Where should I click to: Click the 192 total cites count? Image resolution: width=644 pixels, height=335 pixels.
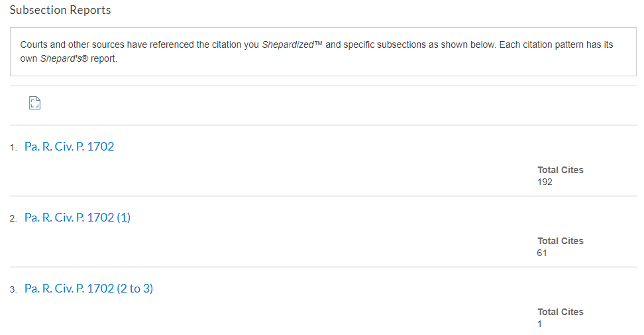[545, 182]
